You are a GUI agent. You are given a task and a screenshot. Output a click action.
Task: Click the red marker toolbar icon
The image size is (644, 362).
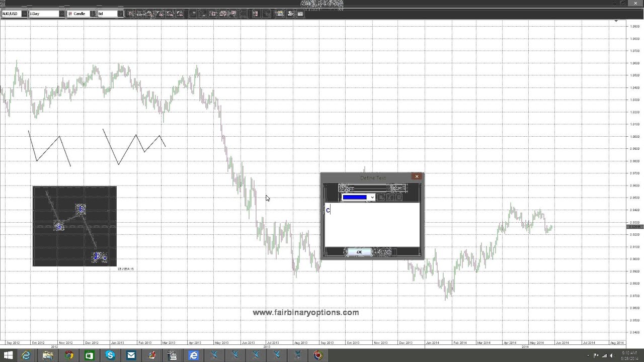pos(256,14)
